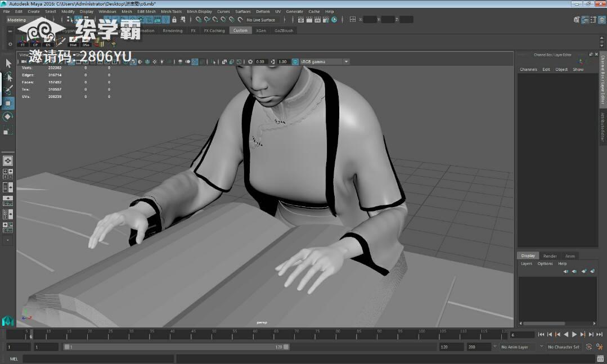Switch to the Render layer tab

[550, 256]
